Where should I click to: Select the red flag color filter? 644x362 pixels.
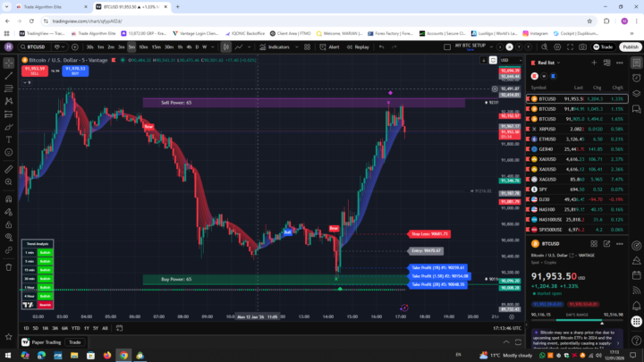tap(534, 76)
